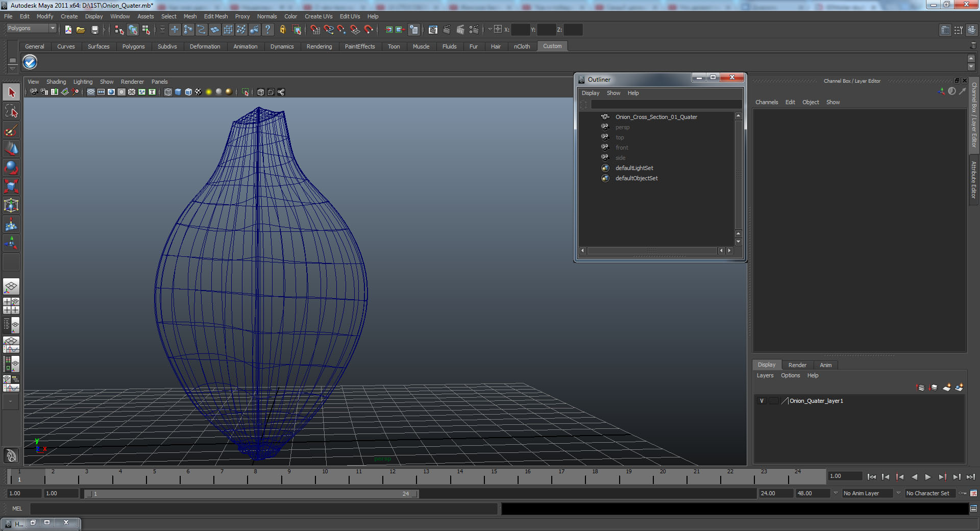Open a scene file with folder icon

[x=81, y=30]
